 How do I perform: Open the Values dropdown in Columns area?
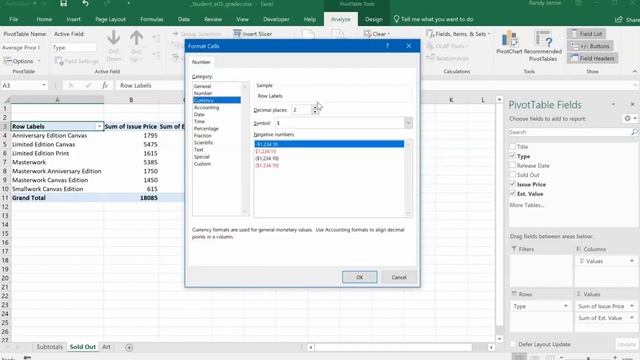point(632,261)
